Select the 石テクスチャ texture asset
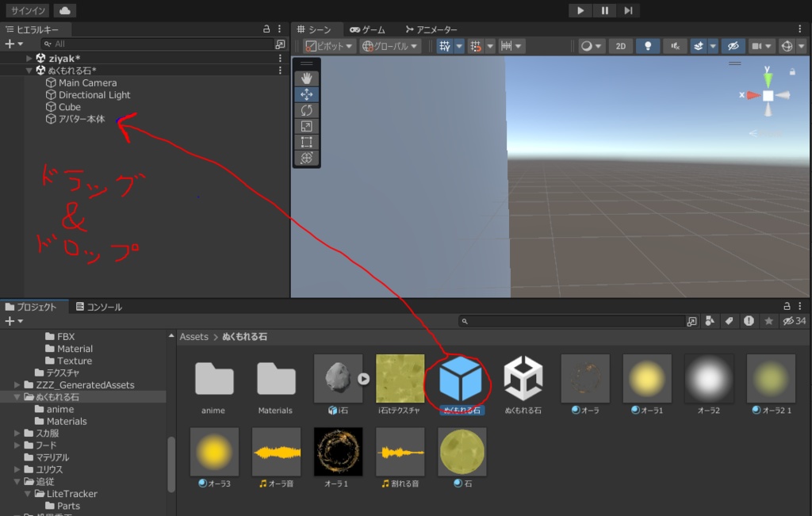 point(400,384)
